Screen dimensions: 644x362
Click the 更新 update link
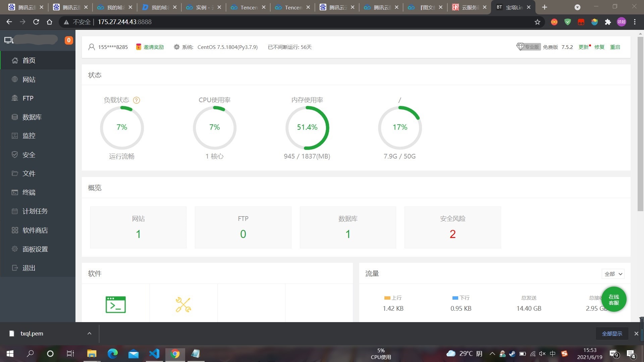tap(584, 47)
